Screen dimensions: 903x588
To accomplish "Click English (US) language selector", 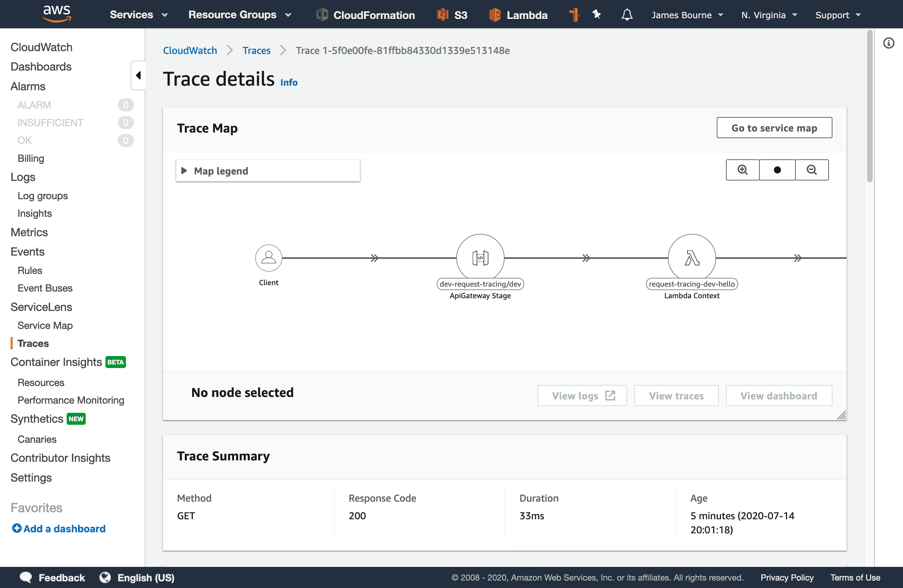I will pos(146,577).
